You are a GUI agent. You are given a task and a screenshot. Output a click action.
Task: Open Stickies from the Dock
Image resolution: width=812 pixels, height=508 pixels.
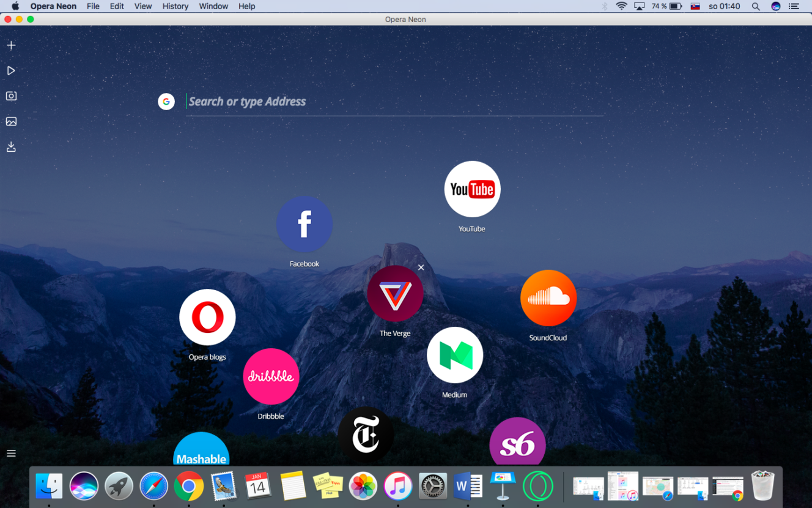[328, 487]
